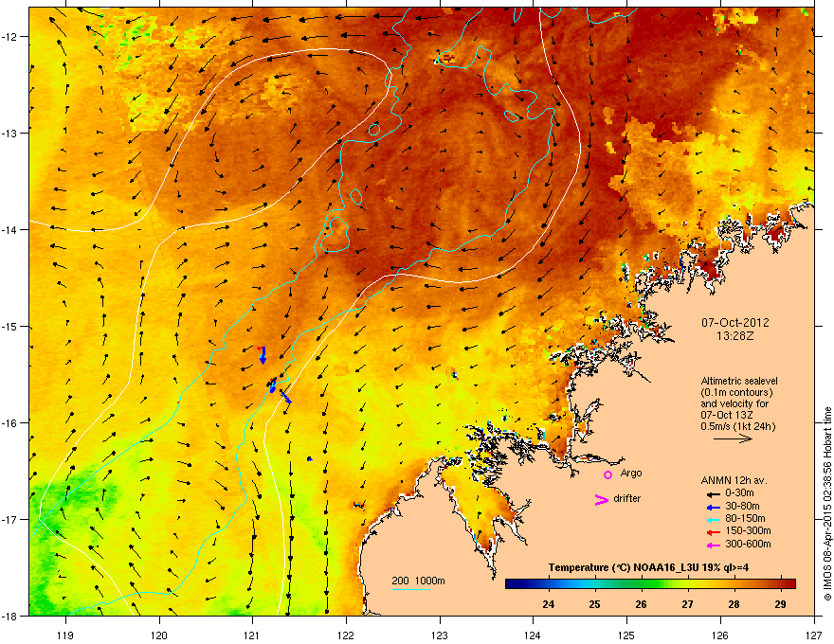Image resolution: width=834 pixels, height=644 pixels.
Task: Click the green section of colorbar above 26
Action: 646,583
